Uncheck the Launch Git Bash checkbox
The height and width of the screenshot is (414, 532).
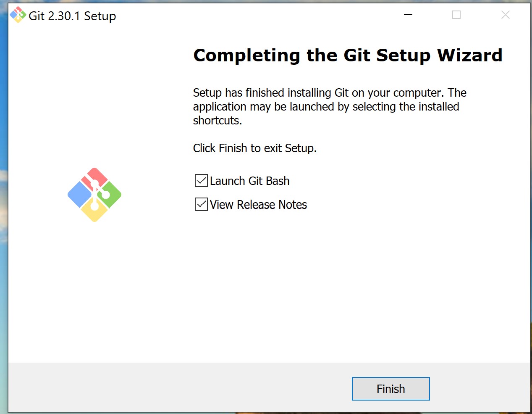[201, 181]
